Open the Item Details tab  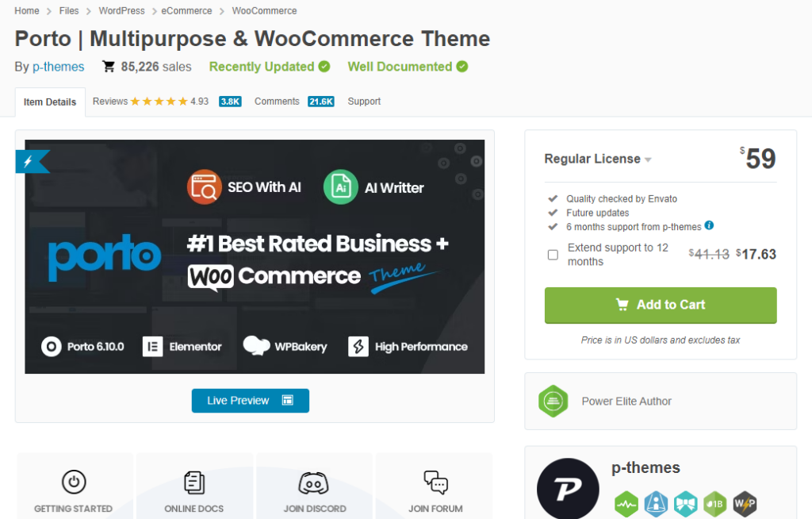[50, 102]
